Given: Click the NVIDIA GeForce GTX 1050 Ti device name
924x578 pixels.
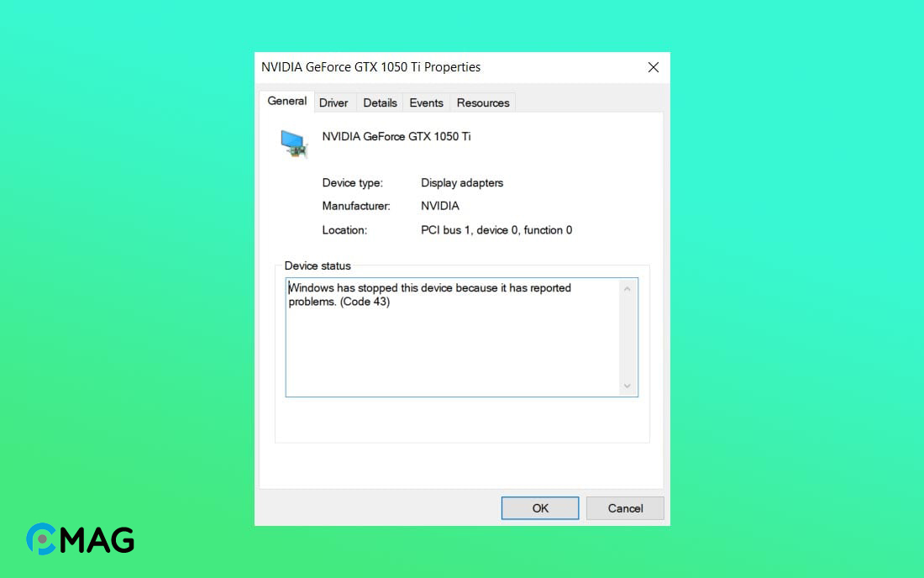Looking at the screenshot, I should coord(396,137).
